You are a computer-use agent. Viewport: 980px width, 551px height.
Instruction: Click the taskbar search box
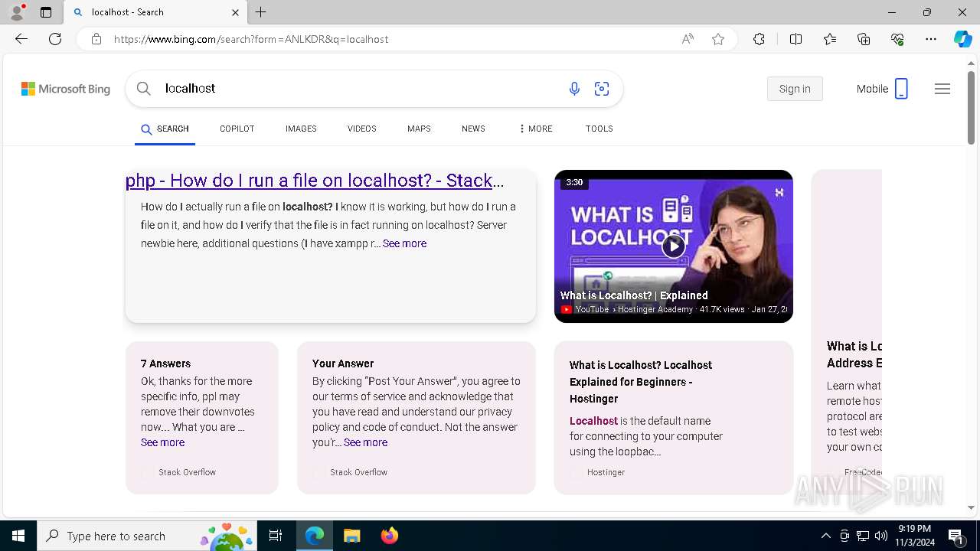click(x=147, y=536)
